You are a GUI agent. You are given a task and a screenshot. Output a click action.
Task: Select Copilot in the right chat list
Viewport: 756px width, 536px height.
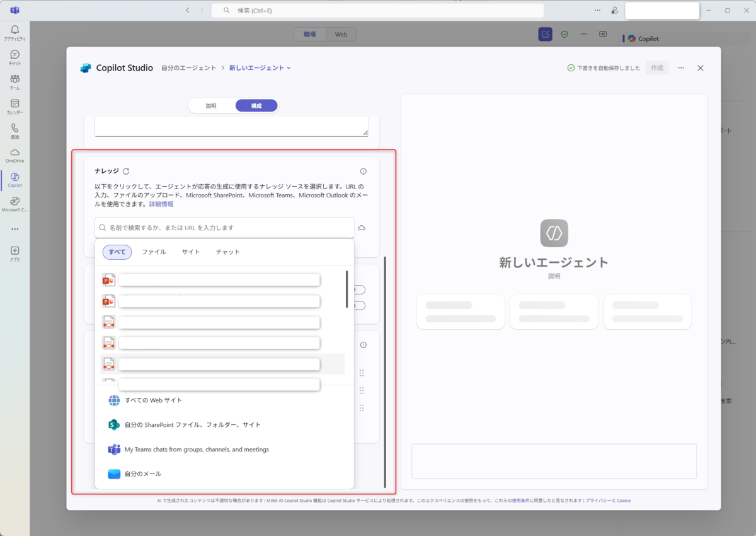pyautogui.click(x=649, y=39)
